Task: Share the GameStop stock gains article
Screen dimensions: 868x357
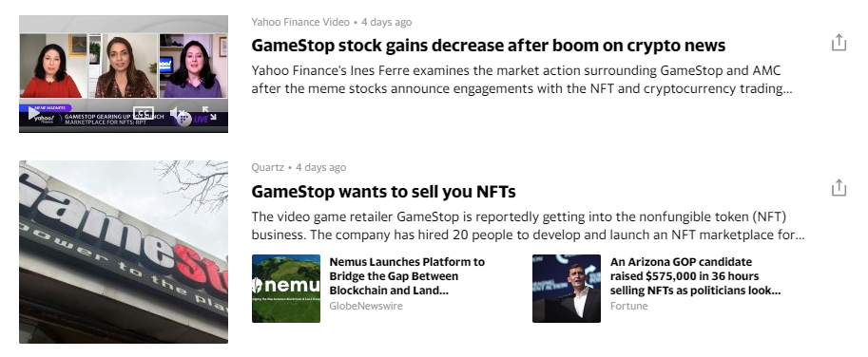Action: [839, 43]
